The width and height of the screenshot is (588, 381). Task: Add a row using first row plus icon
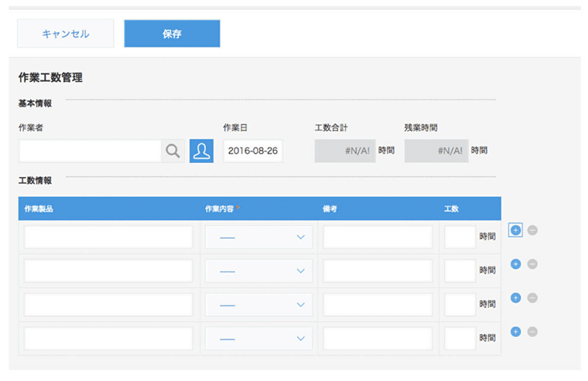(516, 230)
